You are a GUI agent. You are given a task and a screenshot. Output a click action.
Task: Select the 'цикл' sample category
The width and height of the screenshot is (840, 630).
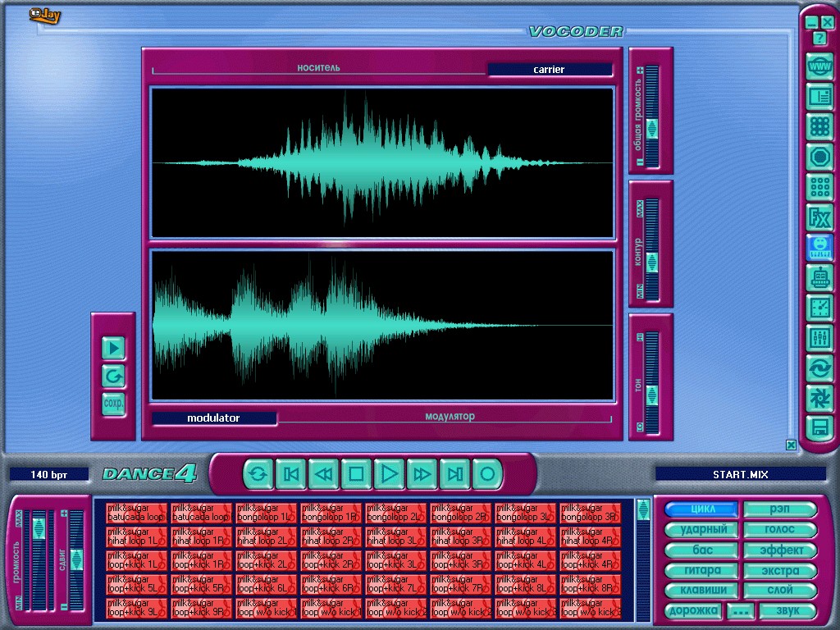click(x=701, y=509)
